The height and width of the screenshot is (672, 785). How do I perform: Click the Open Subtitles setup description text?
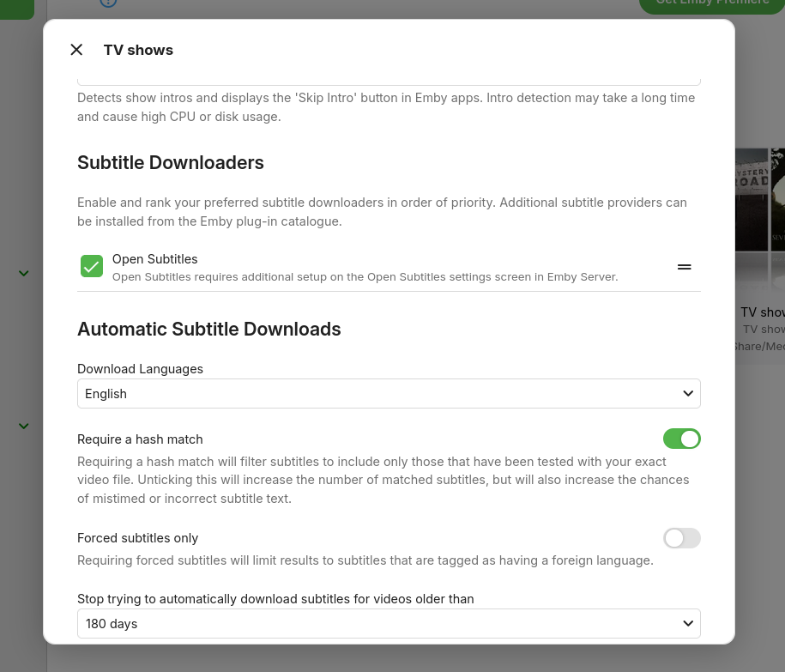(365, 276)
